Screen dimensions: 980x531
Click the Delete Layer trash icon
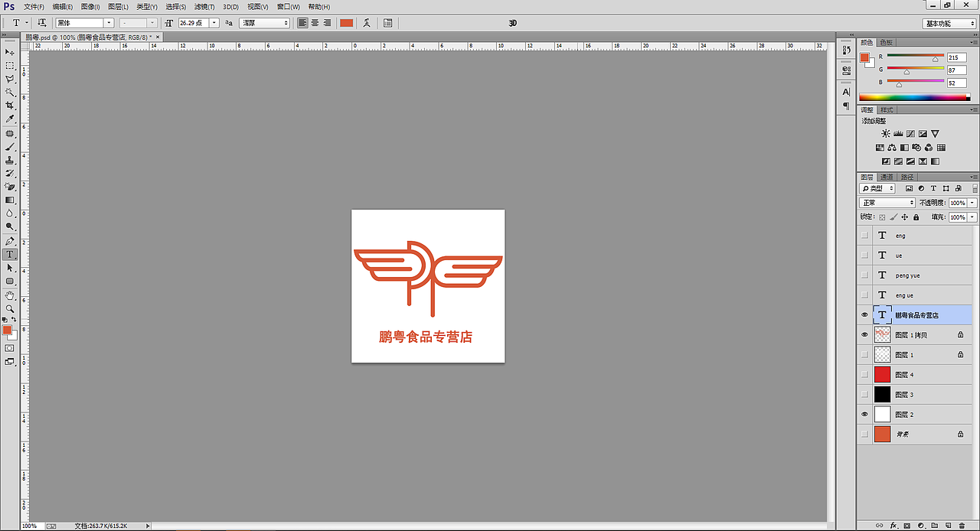tap(963, 526)
